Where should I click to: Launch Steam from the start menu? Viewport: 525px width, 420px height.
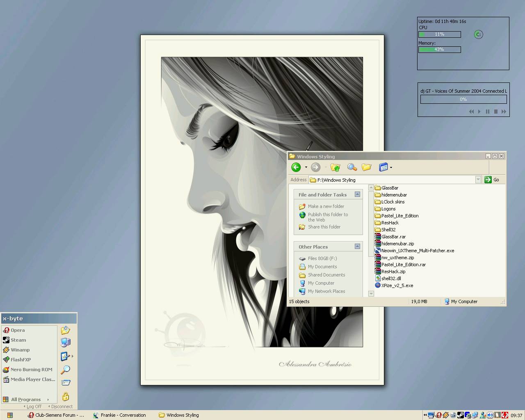coord(15,340)
